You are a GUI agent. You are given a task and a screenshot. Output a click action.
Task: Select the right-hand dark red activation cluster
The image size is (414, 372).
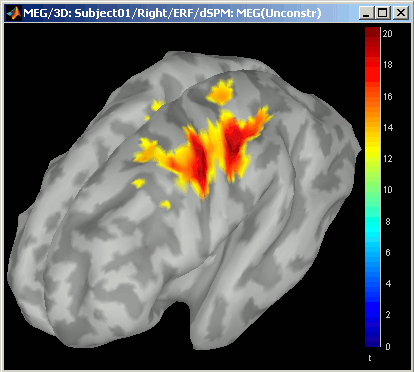235,140
